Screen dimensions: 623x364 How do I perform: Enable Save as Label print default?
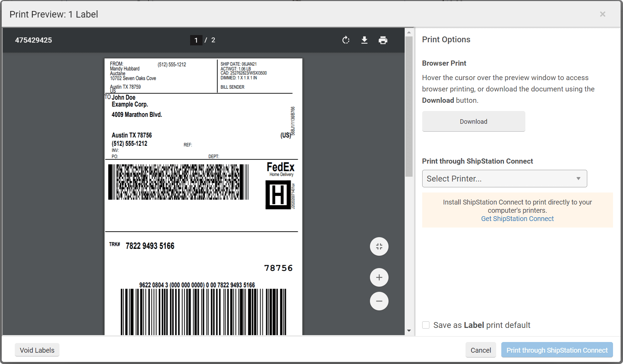(x=426, y=325)
